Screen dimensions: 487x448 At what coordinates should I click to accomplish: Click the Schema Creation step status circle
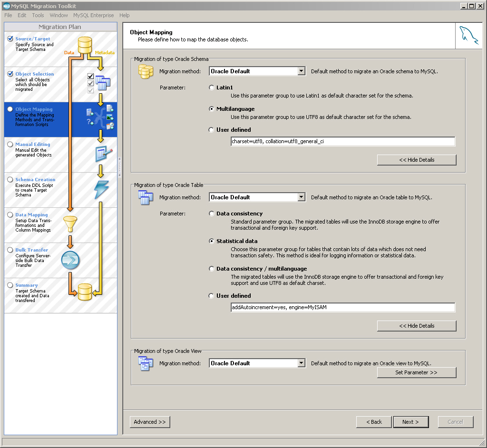click(x=10, y=179)
